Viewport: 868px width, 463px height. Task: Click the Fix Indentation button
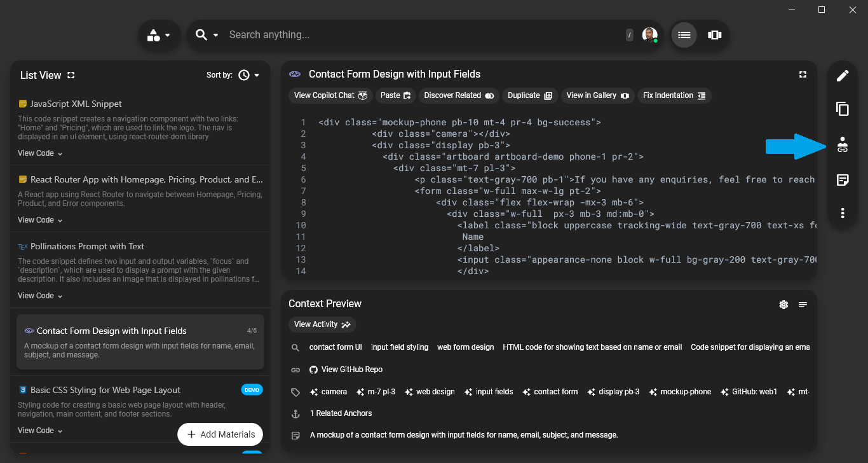[674, 95]
